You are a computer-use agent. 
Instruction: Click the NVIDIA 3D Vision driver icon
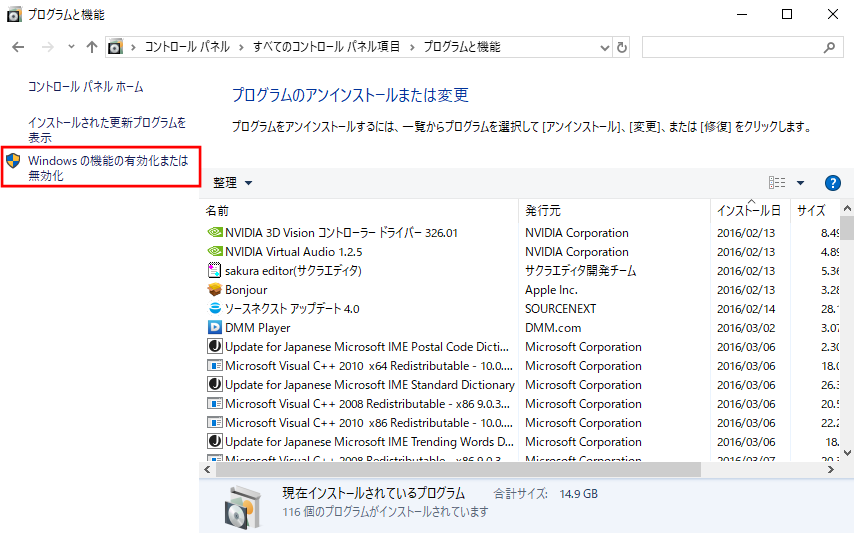(x=215, y=232)
